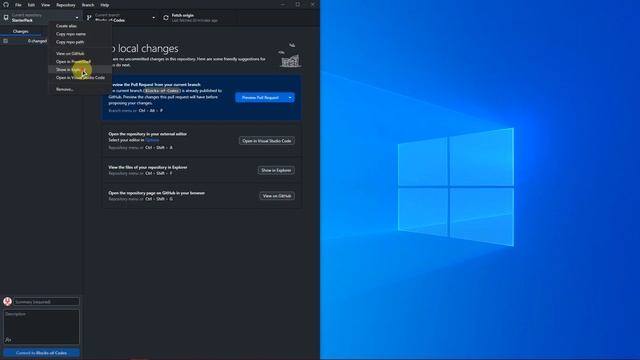Click the No local changes illustration
Image resolution: width=640 pixels, height=360 pixels.
[289, 55]
